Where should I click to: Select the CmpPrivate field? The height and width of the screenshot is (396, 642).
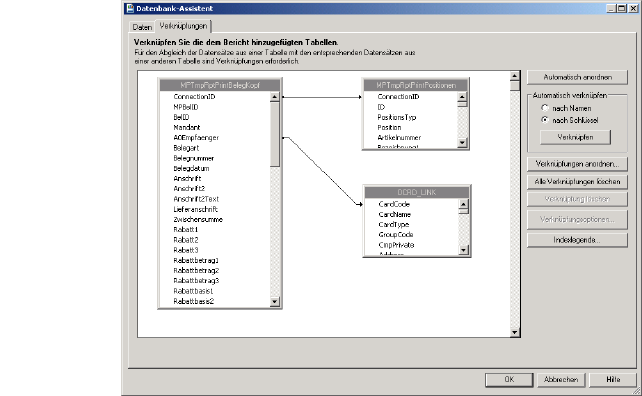point(396,245)
